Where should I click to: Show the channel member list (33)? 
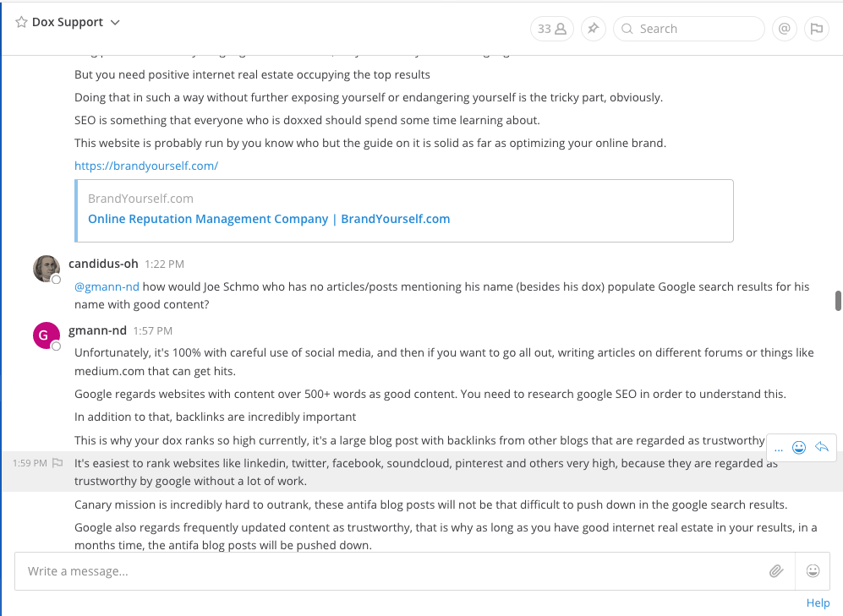(551, 29)
